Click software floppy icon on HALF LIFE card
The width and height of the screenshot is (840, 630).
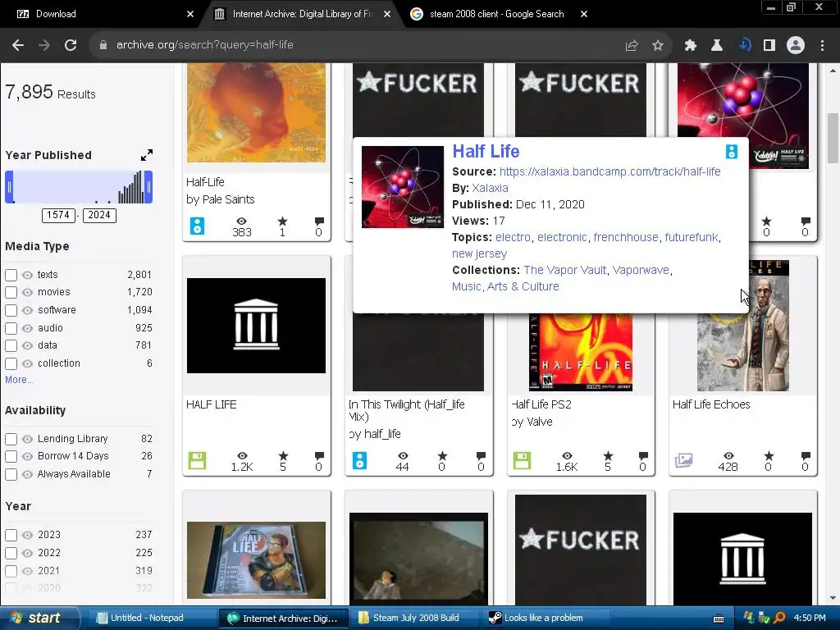pyautogui.click(x=197, y=461)
